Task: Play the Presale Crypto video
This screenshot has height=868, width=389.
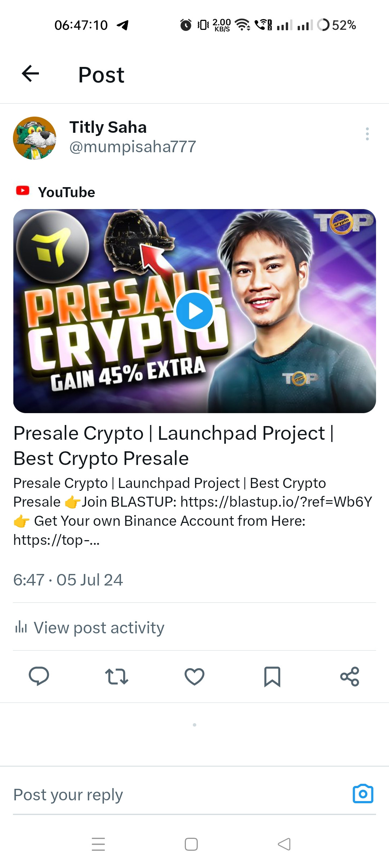Action: (x=194, y=311)
